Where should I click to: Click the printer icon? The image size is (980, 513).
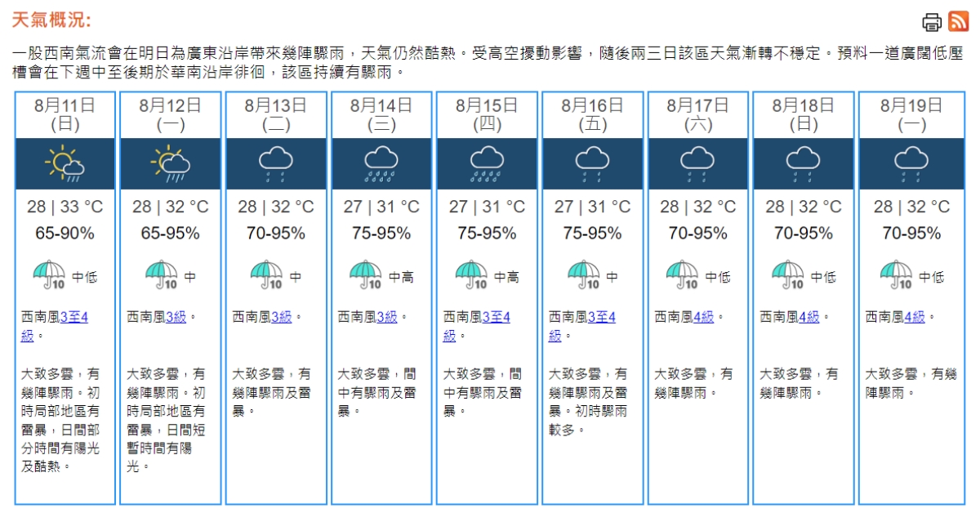(932, 22)
